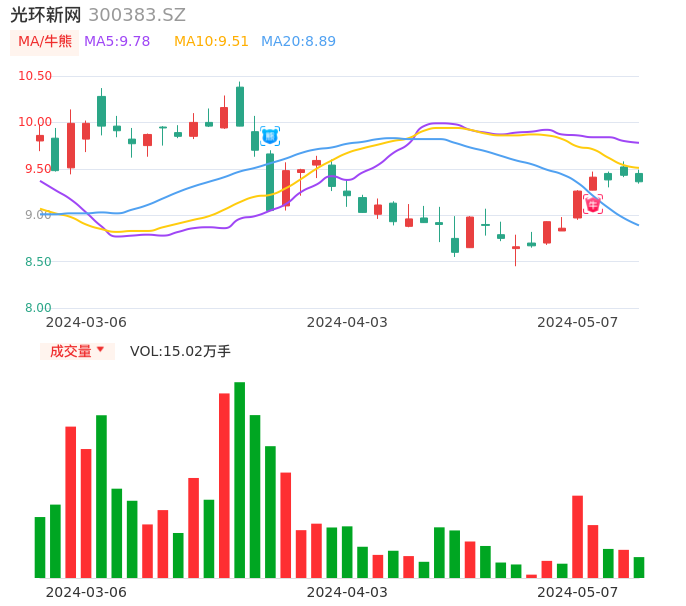Open the 成交量 indicator dropdown arrow
The height and width of the screenshot is (606, 686).
(x=100, y=351)
